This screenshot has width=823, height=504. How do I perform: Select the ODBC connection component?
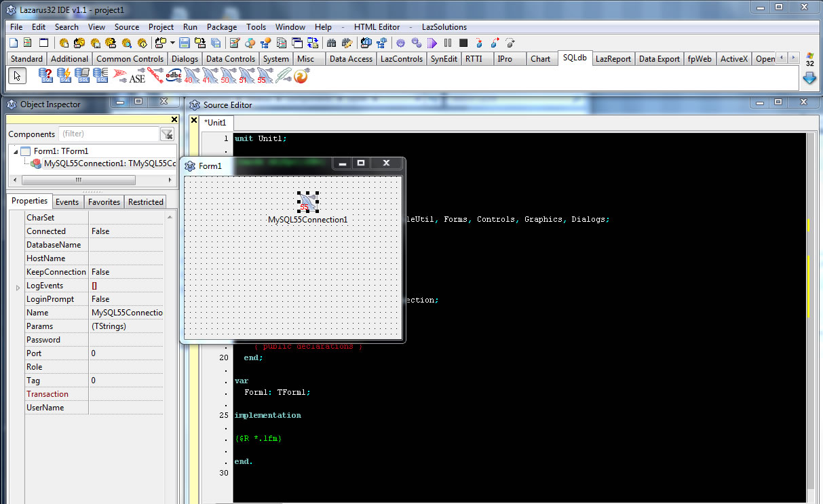[174, 76]
